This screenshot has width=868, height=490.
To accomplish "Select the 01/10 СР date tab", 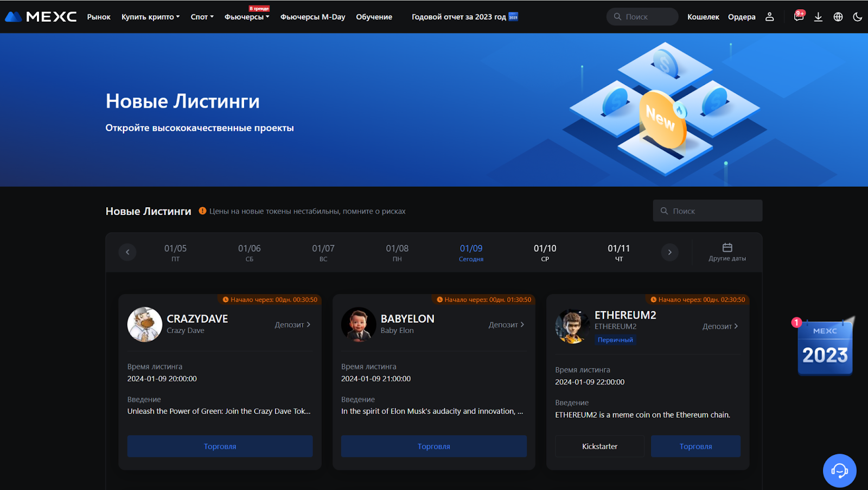I will 545,253.
